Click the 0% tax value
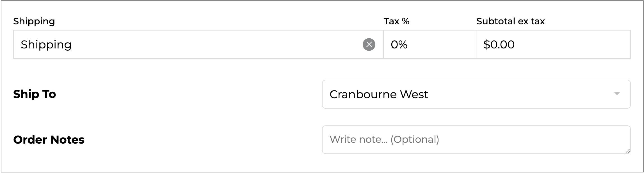The width and height of the screenshot is (644, 173). (x=399, y=45)
